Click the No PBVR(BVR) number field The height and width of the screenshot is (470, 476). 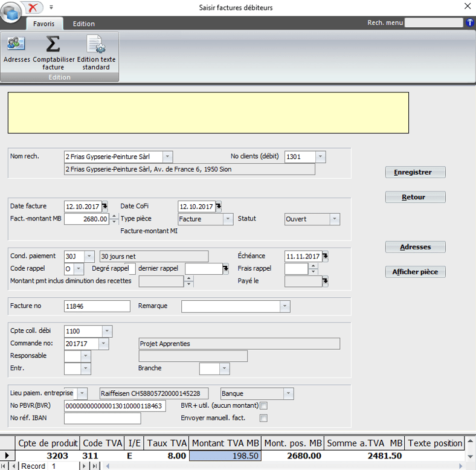click(x=115, y=406)
